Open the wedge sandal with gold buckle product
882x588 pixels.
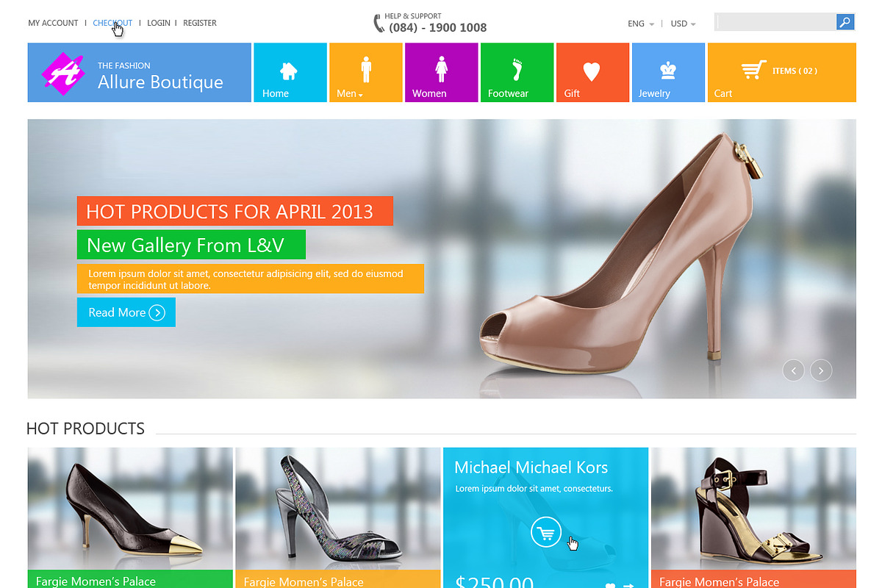click(753, 509)
